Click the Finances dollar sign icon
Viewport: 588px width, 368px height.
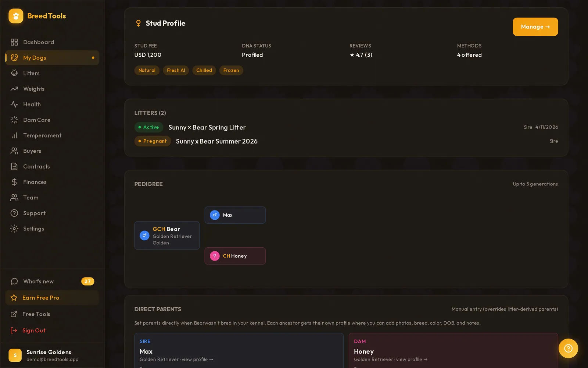click(x=14, y=182)
